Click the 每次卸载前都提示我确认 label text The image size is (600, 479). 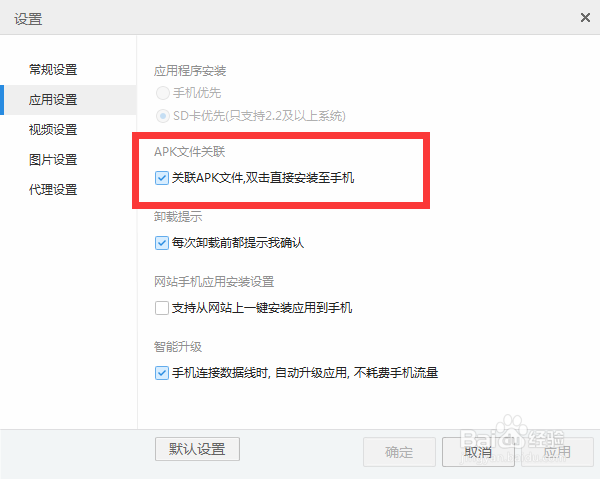[x=238, y=243]
